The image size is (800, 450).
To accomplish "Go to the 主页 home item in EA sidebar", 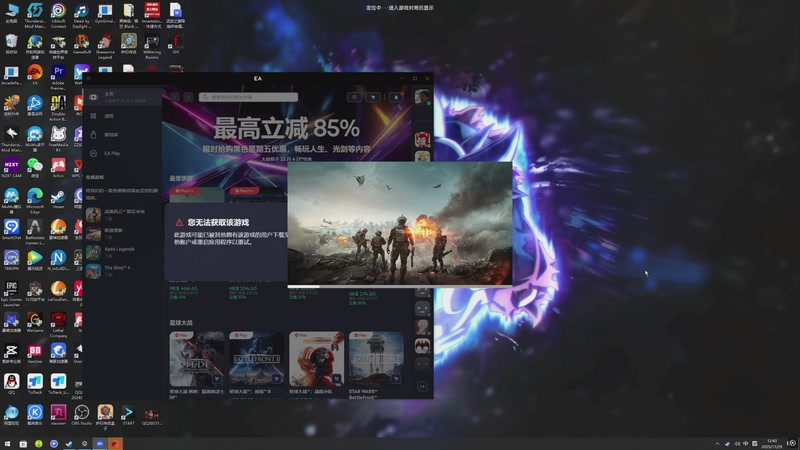I will [122, 96].
